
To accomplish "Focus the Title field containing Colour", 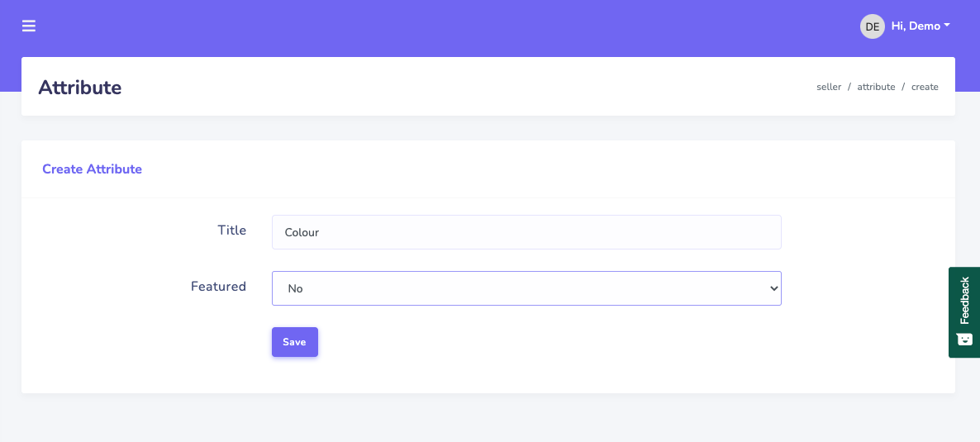I will click(526, 232).
